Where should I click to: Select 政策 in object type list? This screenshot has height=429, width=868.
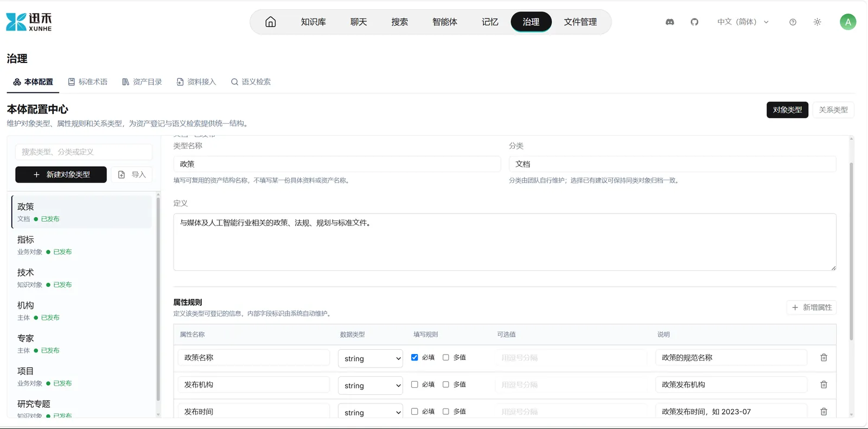[82, 212]
